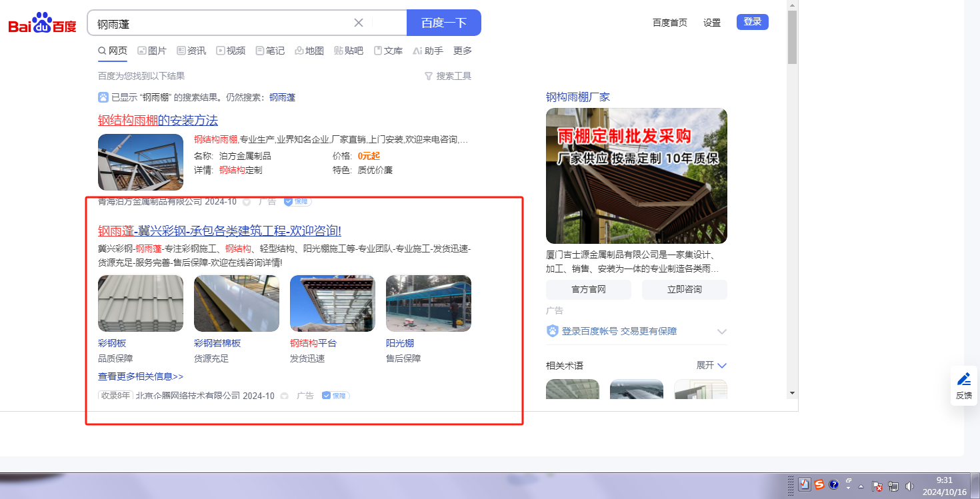This screenshot has height=499, width=980.
Task: Select the 网页 tab
Action: point(113,51)
